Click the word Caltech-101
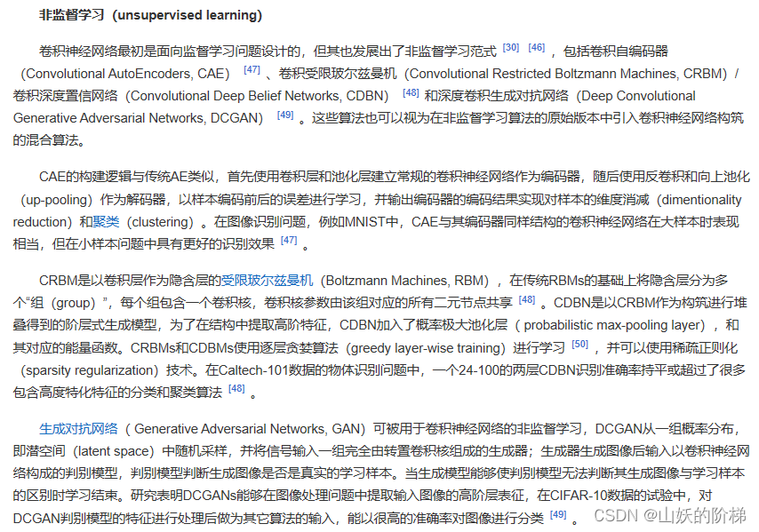This screenshot has width=759, height=532. pos(253,370)
